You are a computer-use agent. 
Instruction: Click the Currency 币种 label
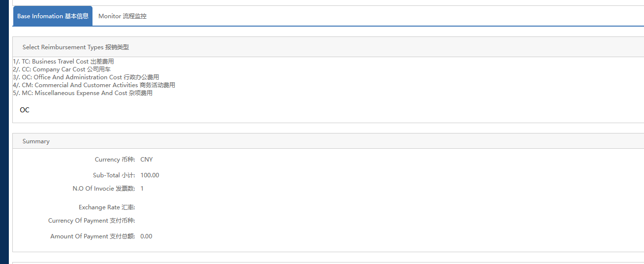click(x=115, y=160)
